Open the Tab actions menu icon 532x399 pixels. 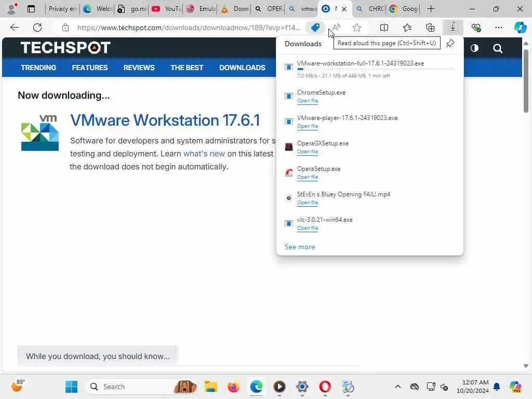[31, 9]
